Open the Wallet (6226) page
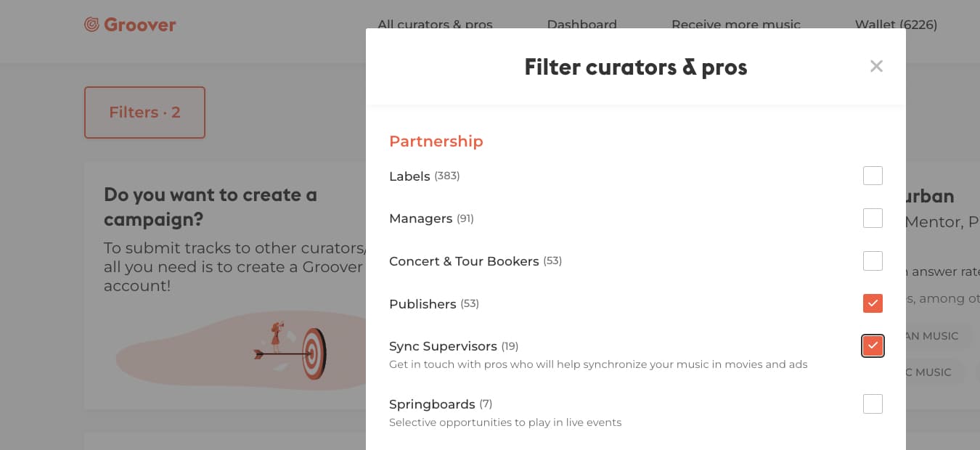Viewport: 980px width, 450px height. pos(896,25)
